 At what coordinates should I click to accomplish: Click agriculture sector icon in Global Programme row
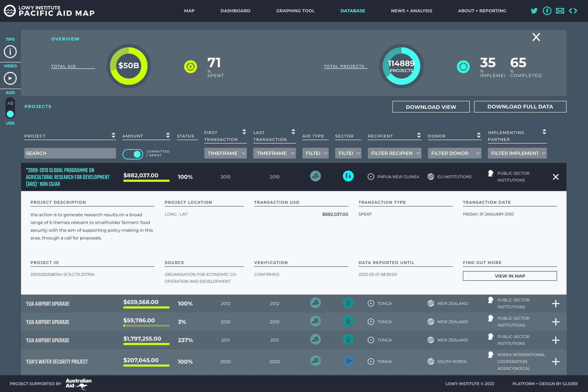348,176
